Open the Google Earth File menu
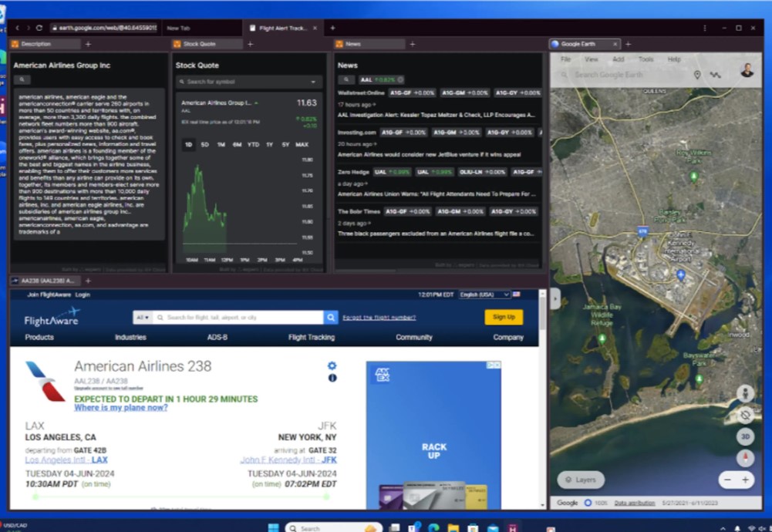The height and width of the screenshot is (532, 772). click(566, 59)
